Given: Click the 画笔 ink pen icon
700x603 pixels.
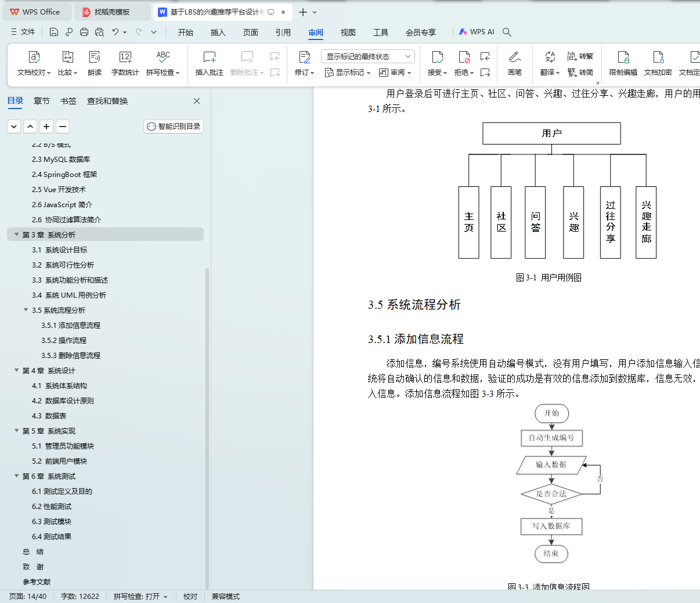Looking at the screenshot, I should pos(515,57).
